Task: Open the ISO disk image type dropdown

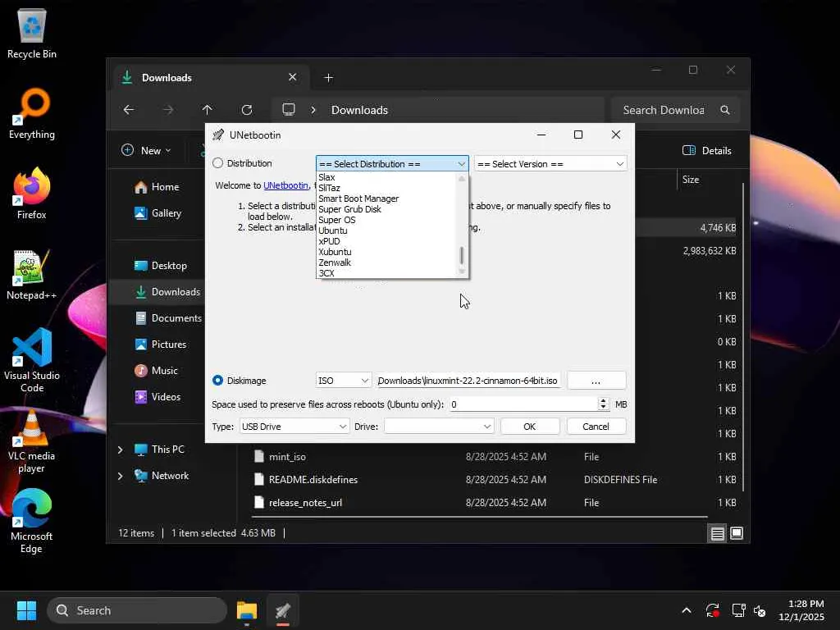Action: point(343,381)
